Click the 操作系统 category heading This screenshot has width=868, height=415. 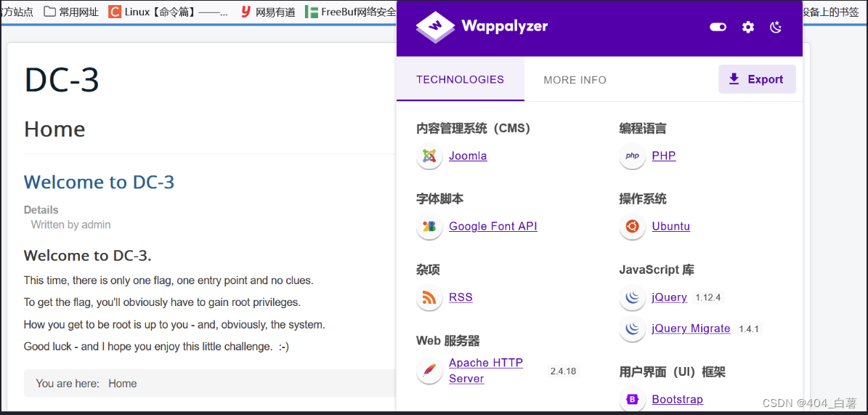643,199
